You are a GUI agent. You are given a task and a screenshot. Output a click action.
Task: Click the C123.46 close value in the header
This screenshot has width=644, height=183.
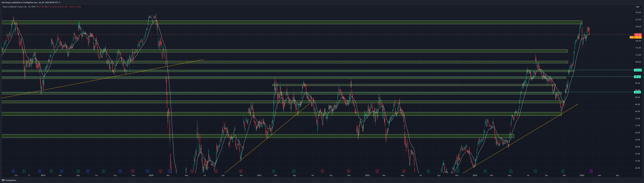pos(64,7)
